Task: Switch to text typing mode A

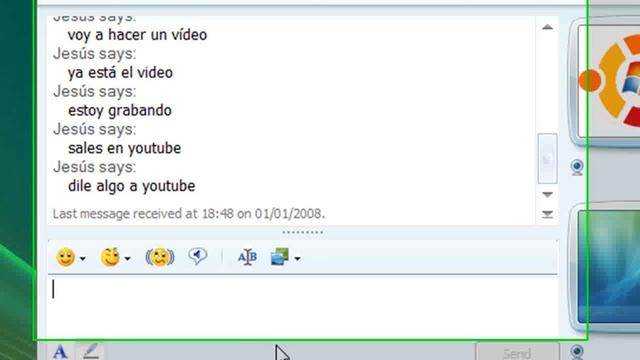Action: point(60,352)
